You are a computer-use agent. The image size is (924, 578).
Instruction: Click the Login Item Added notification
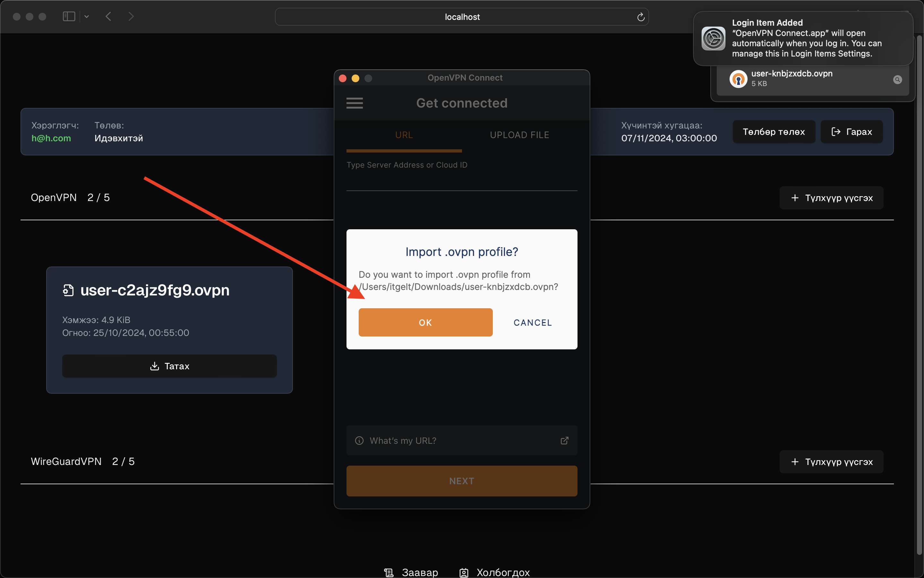pos(803,38)
